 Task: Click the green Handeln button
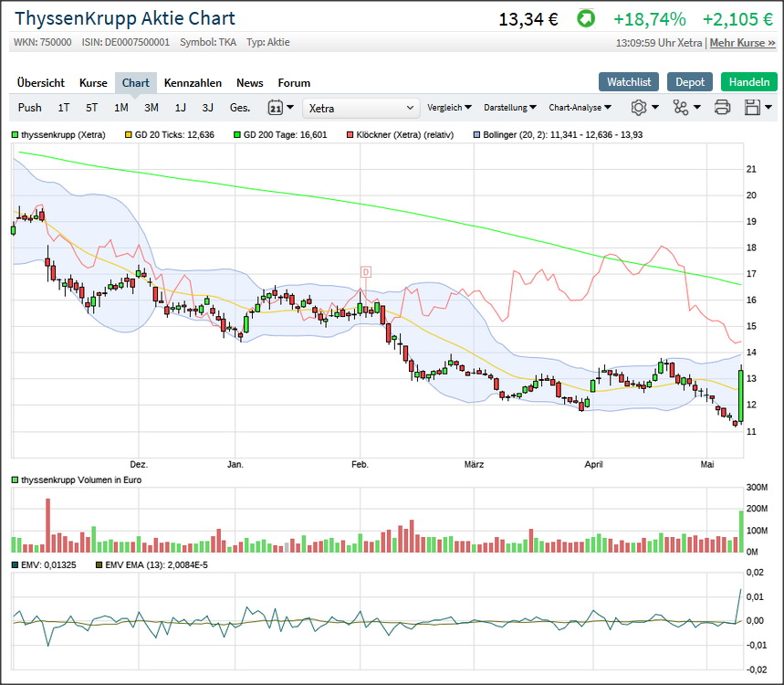(748, 82)
